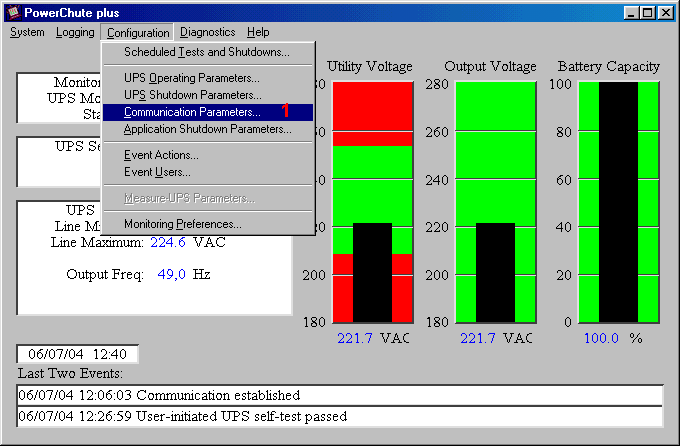Open the Logging menu
Viewport: 680px width, 446px height.
[75, 32]
